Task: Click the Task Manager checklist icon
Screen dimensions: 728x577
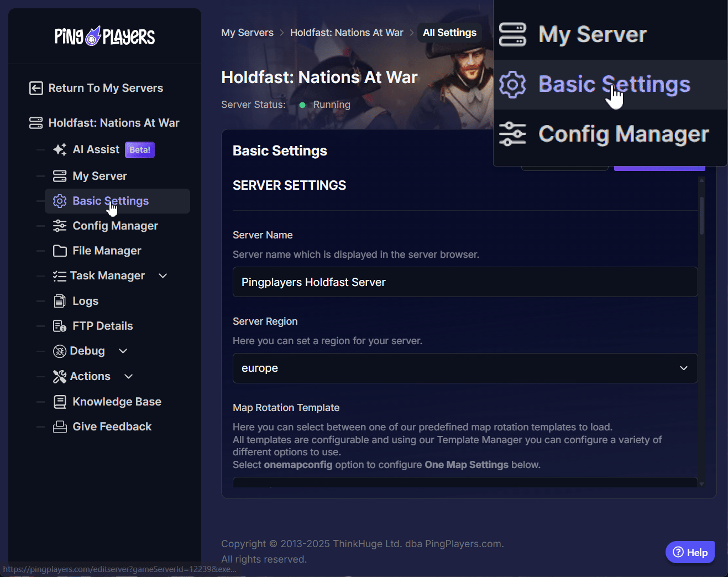Action: pyautogui.click(x=60, y=276)
